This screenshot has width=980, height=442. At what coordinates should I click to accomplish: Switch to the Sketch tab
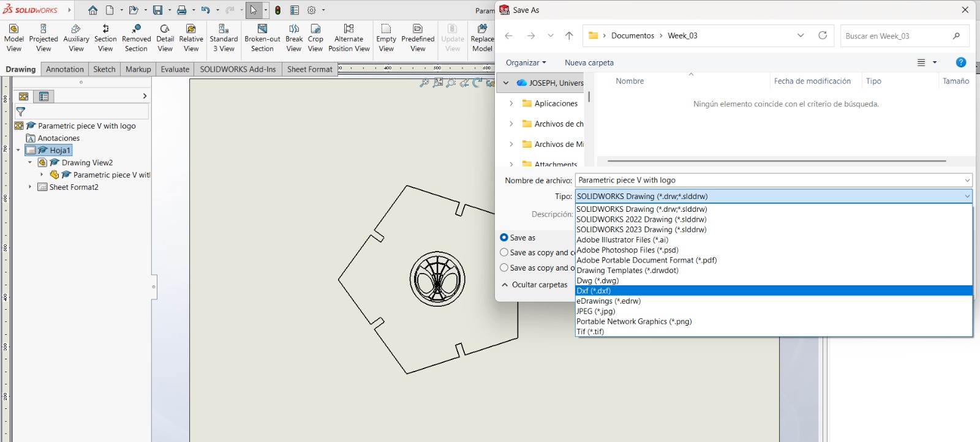pos(104,69)
